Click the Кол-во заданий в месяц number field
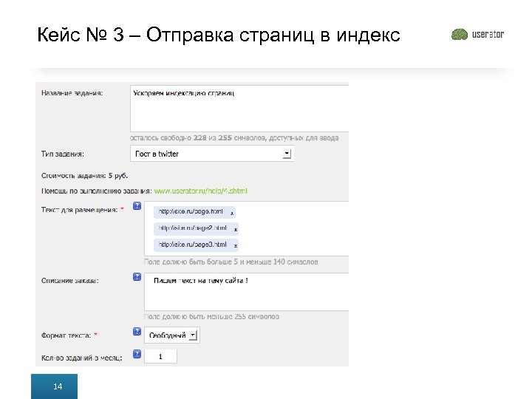Viewport: 532px width, 399px height. pos(160,357)
